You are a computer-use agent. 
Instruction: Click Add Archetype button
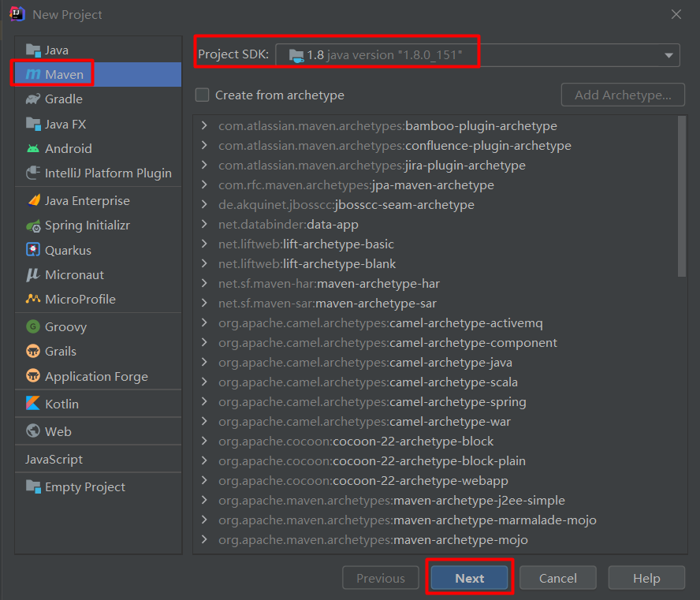[623, 95]
